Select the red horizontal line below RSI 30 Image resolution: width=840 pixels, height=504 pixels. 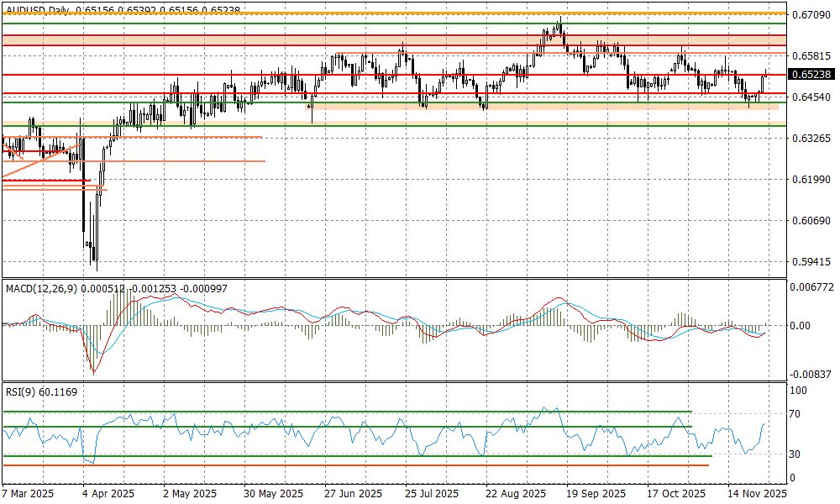336,465
